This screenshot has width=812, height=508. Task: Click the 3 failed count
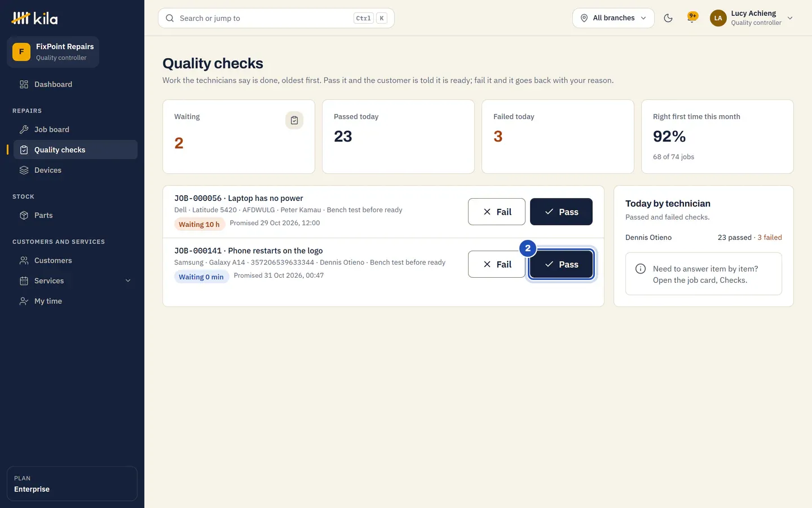770,238
